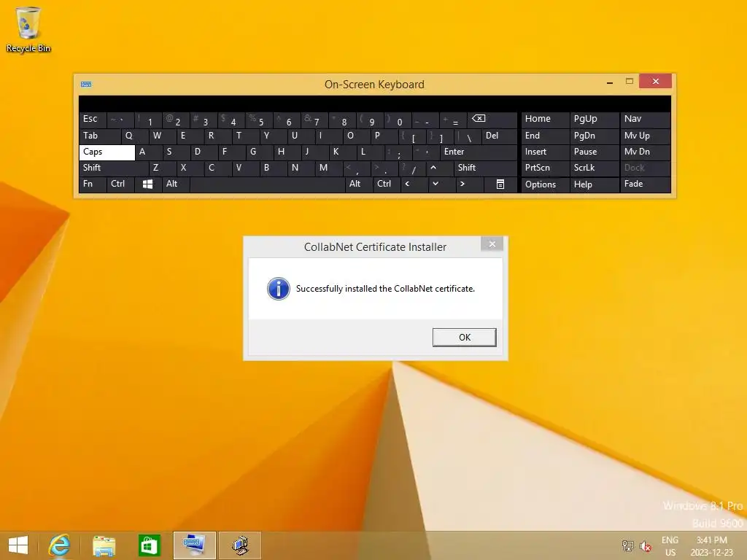The height and width of the screenshot is (560, 747).
Task: Open the On-Screen Keyboard title bar icon
Action: [x=86, y=85]
